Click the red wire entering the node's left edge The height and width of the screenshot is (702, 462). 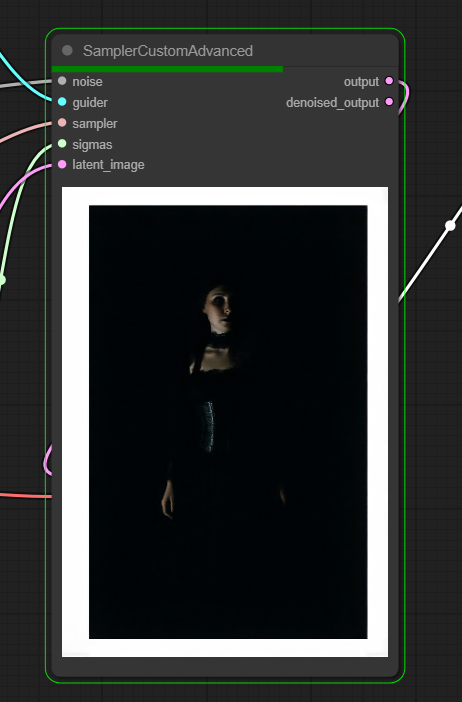pos(27,496)
